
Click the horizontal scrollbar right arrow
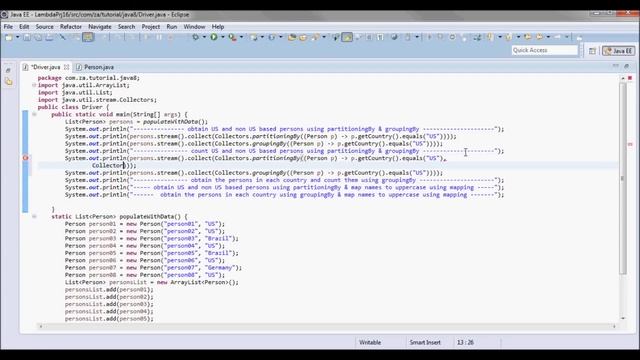click(x=614, y=326)
